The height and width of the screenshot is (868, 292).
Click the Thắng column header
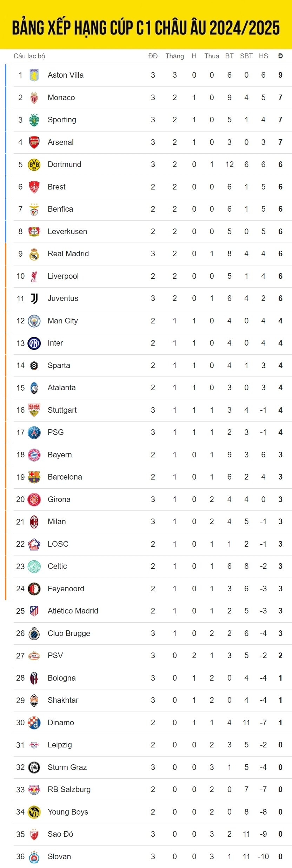click(175, 56)
